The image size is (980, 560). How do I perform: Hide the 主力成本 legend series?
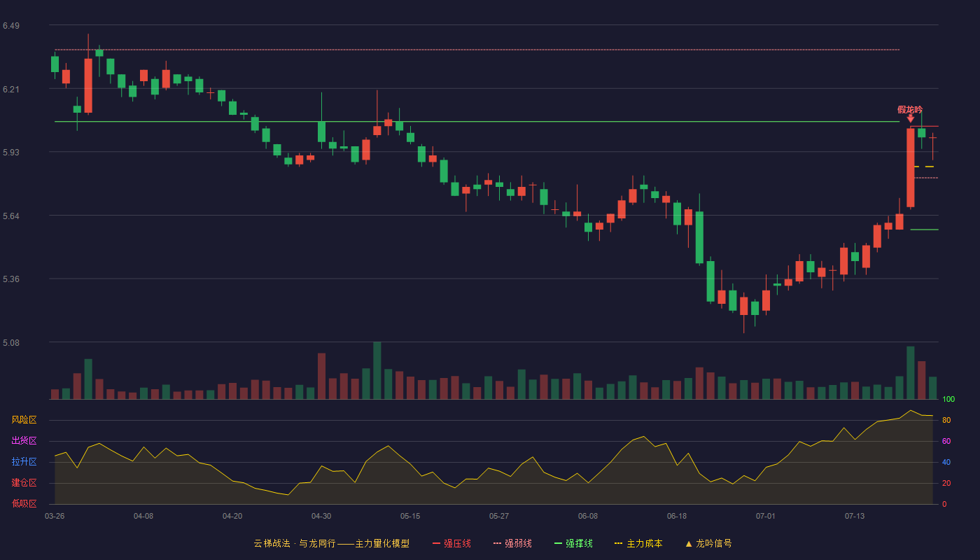coord(638,543)
